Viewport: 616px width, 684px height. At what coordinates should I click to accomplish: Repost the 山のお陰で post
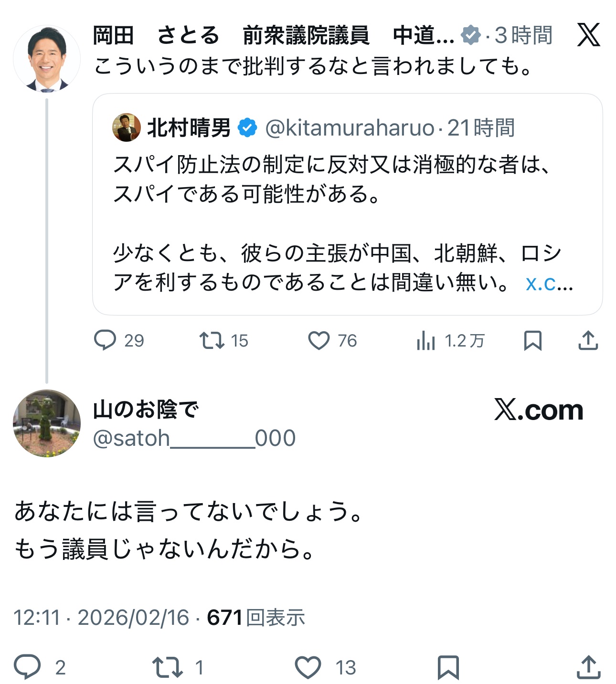(x=167, y=667)
